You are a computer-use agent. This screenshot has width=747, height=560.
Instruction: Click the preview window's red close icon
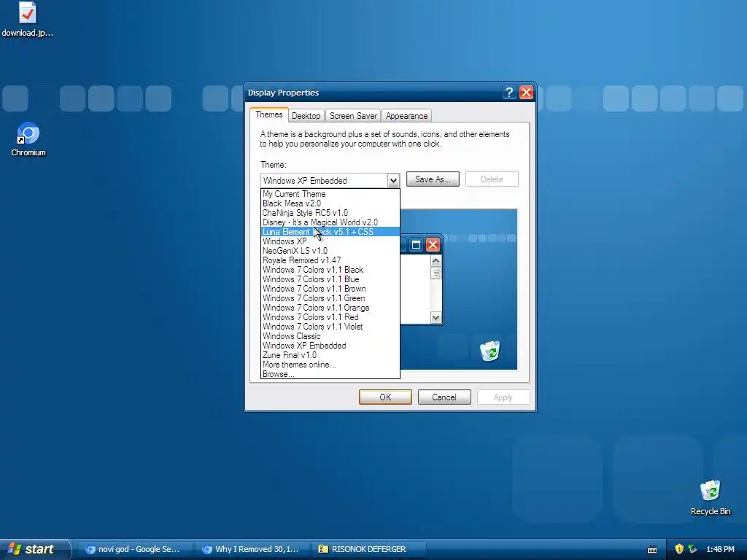pos(433,245)
